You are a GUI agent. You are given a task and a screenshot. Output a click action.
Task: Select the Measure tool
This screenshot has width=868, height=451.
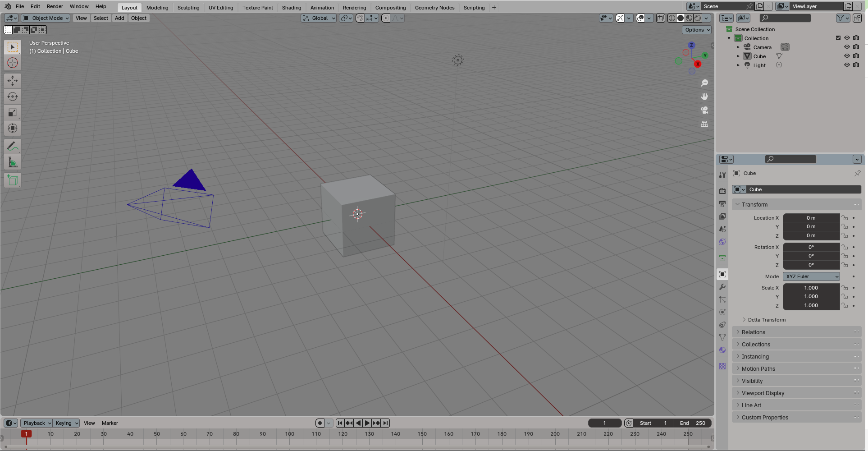13,162
